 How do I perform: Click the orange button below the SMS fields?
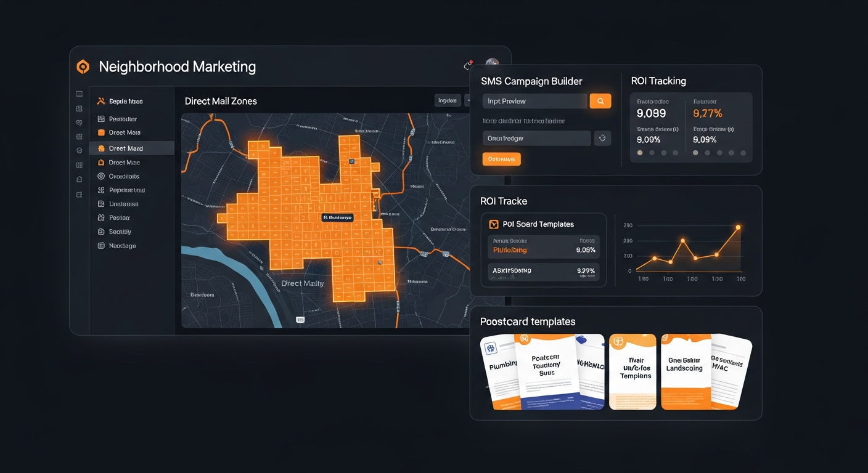501,159
